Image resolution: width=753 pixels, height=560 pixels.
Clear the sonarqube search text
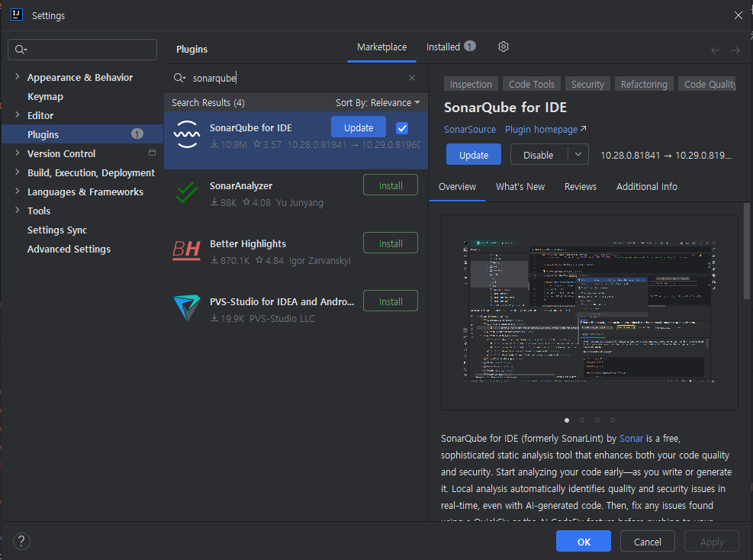coord(411,78)
